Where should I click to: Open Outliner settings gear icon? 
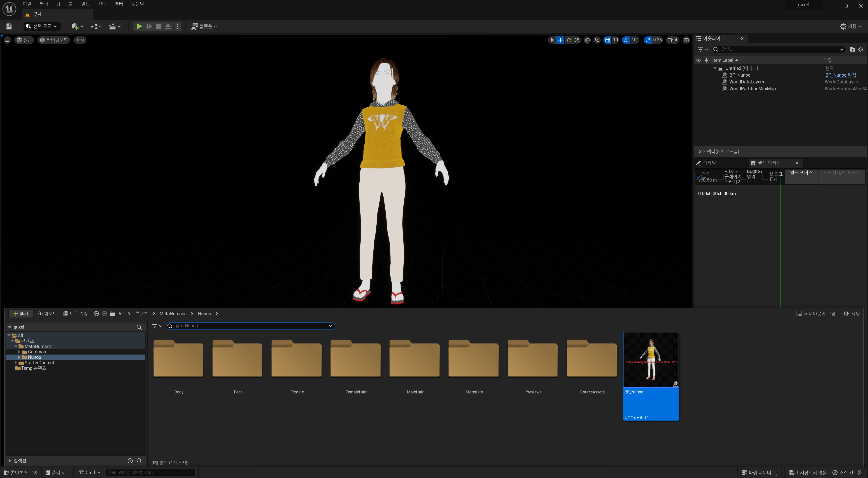861,50
